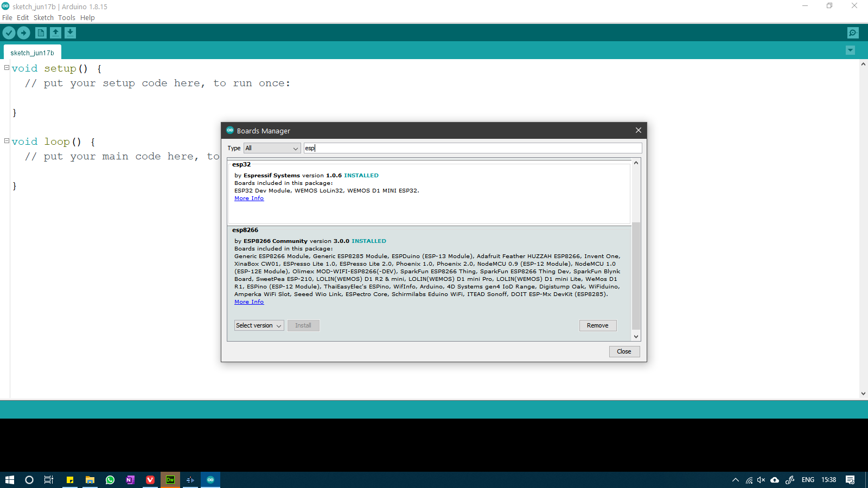This screenshot has width=868, height=488.
Task: Open Dreamweaver from the taskbar
Action: (x=170, y=480)
